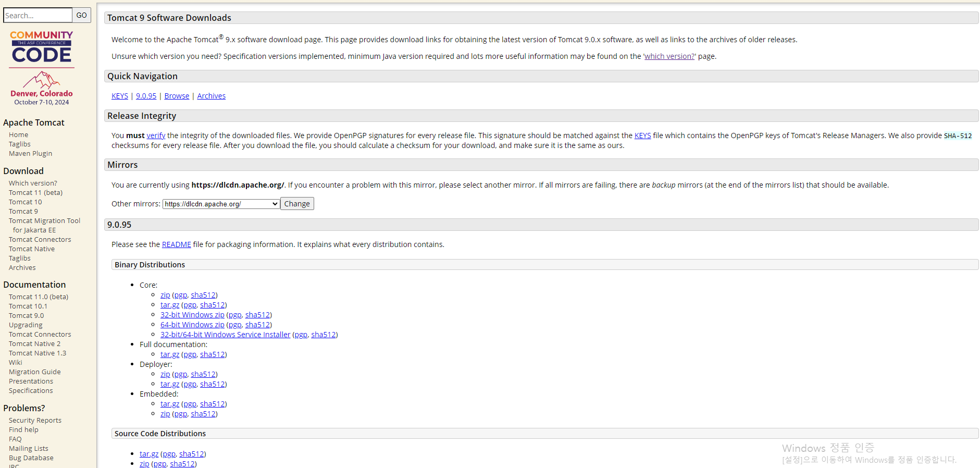Open sha512 for Embedded zip

click(x=203, y=414)
